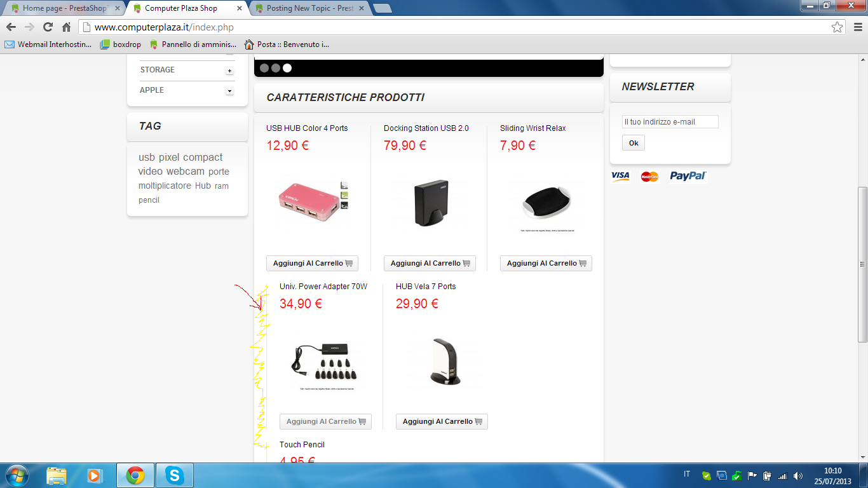
Task: Open the webcam tag link
Action: (186, 172)
